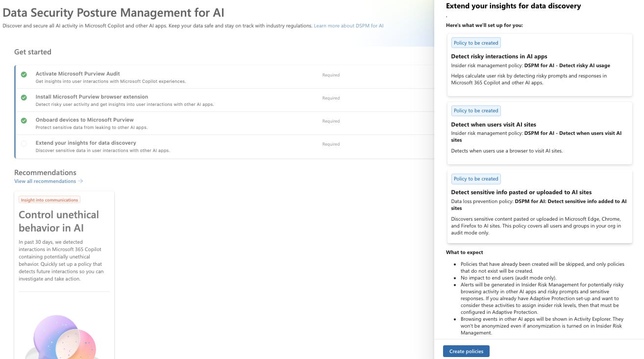Click Required label in Onboard devices row

(x=331, y=121)
